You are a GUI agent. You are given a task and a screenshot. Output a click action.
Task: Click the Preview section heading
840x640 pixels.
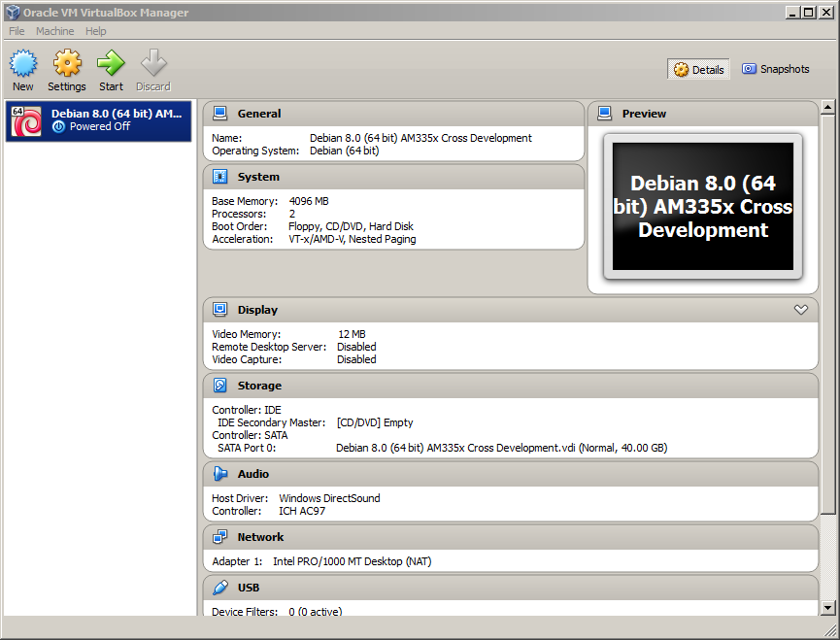(x=644, y=114)
